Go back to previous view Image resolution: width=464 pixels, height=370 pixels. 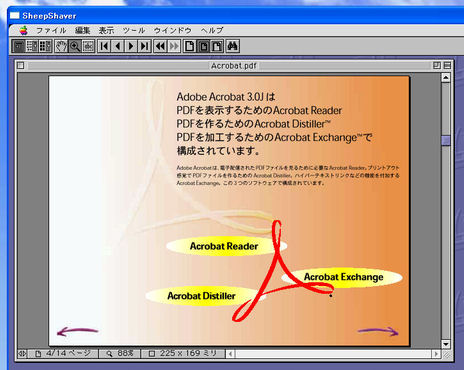[160, 46]
